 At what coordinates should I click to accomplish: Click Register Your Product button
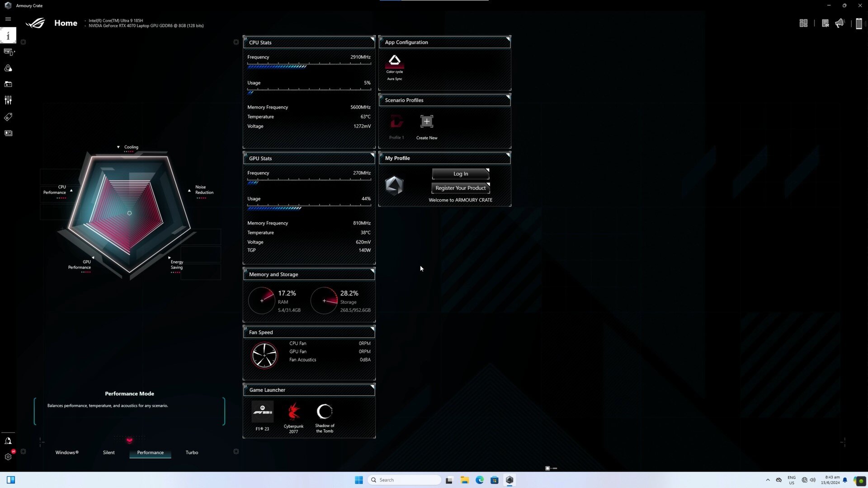461,188
